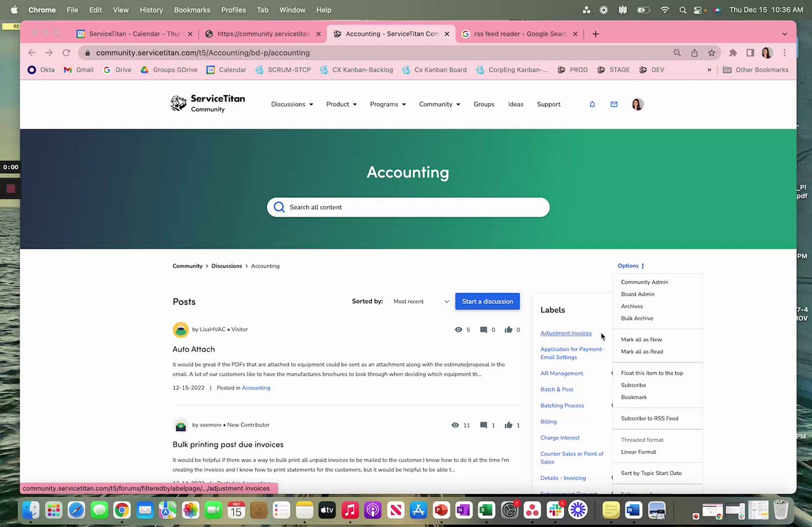Open the AR Management label link

coord(561,374)
